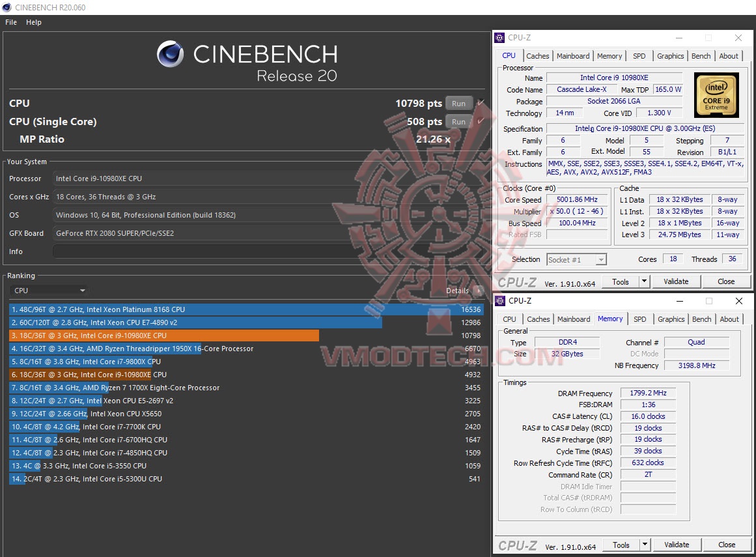Switch to the Memory tab in the upper CPU-Z window
The width and height of the screenshot is (756, 557).
609,56
